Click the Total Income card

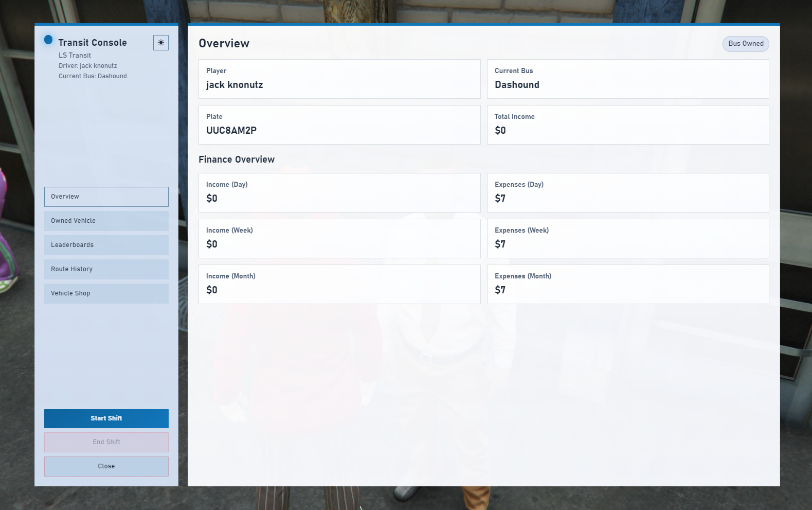pyautogui.click(x=628, y=125)
